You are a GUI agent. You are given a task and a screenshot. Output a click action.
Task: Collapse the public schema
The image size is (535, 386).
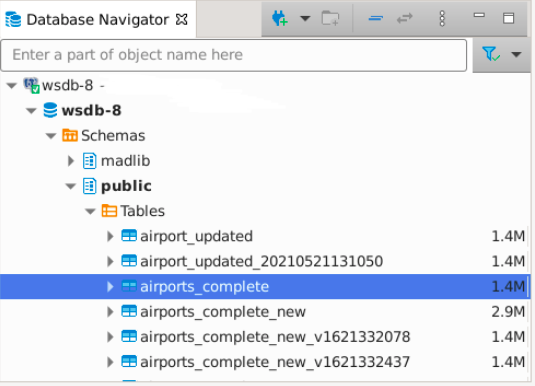(71, 186)
